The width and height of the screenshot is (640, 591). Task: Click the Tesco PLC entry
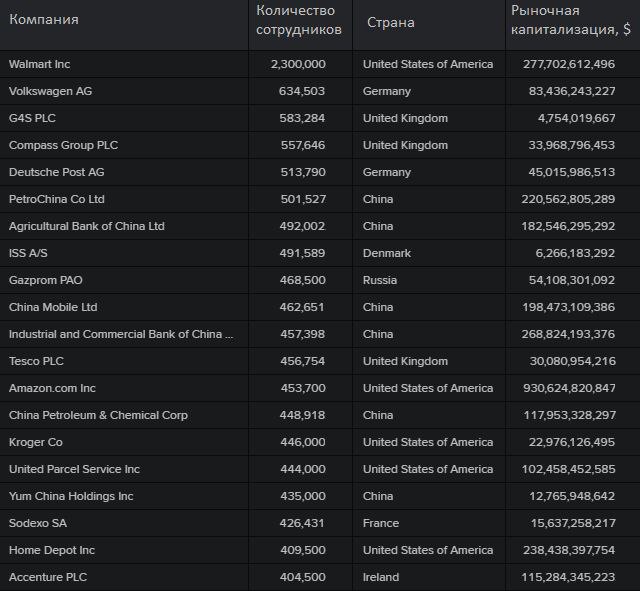36,361
